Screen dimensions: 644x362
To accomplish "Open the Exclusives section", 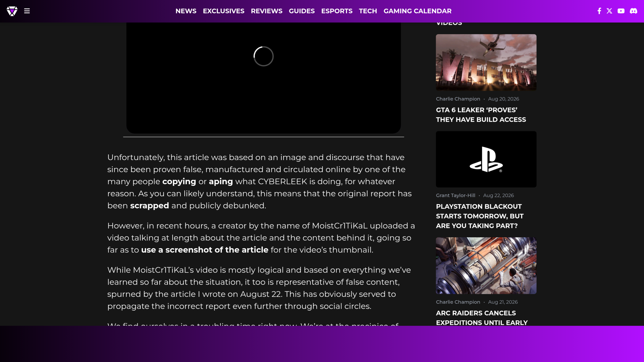I will [224, 11].
